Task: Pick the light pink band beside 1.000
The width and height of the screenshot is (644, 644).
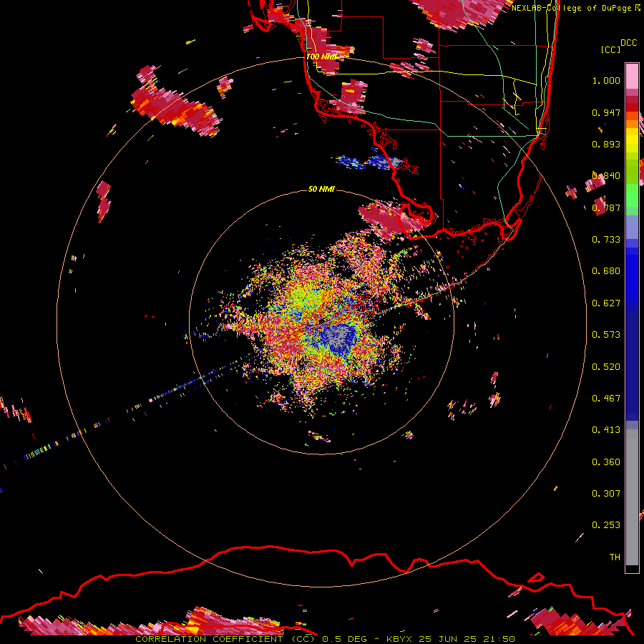Action: tap(632, 77)
